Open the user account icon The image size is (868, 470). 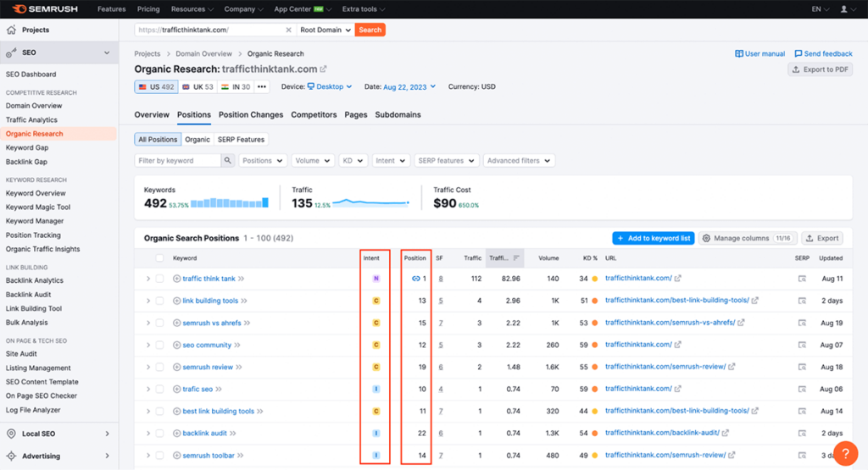point(843,8)
